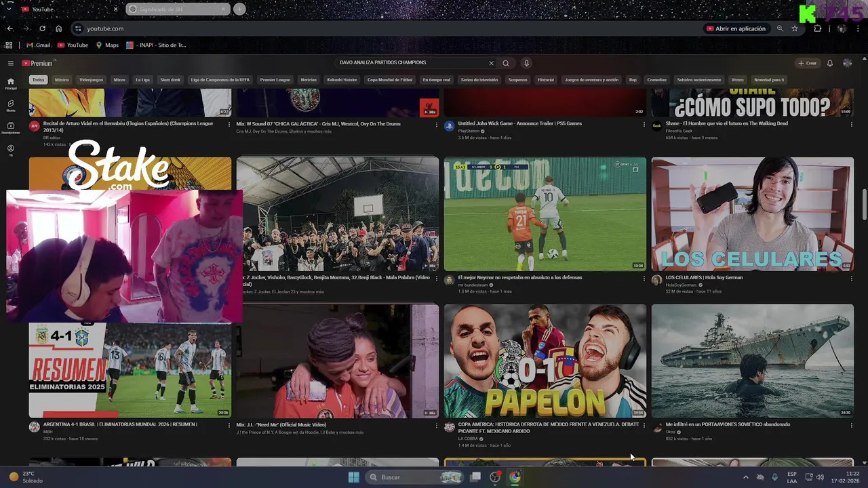Click the search magnifier button

pos(506,63)
